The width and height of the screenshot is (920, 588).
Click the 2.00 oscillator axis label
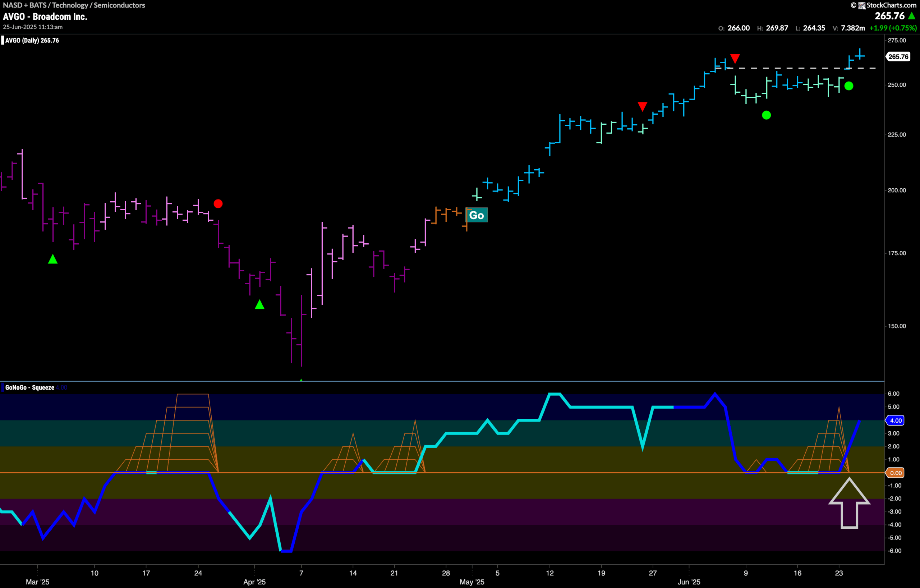[894, 446]
